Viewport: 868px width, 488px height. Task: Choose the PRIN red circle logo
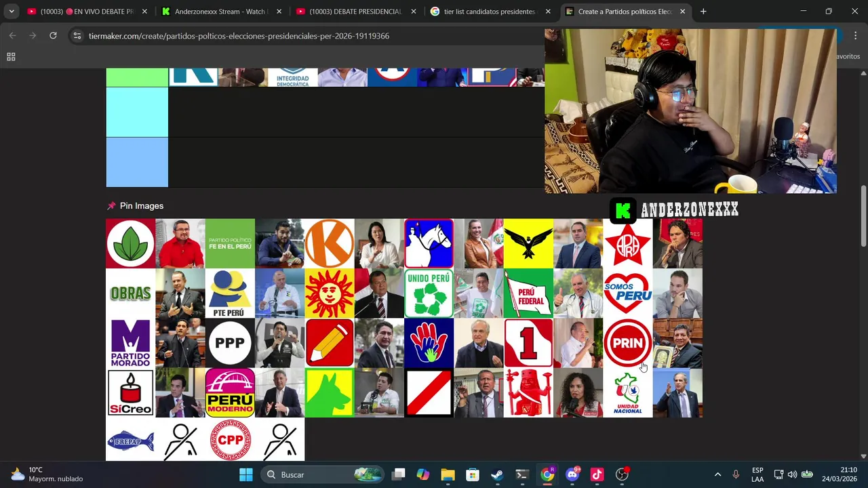point(628,343)
